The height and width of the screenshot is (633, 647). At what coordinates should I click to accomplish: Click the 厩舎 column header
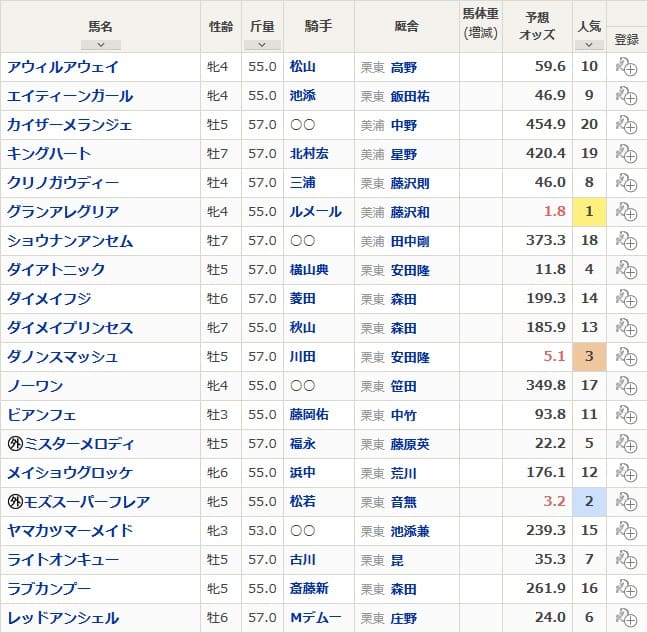(x=406, y=26)
